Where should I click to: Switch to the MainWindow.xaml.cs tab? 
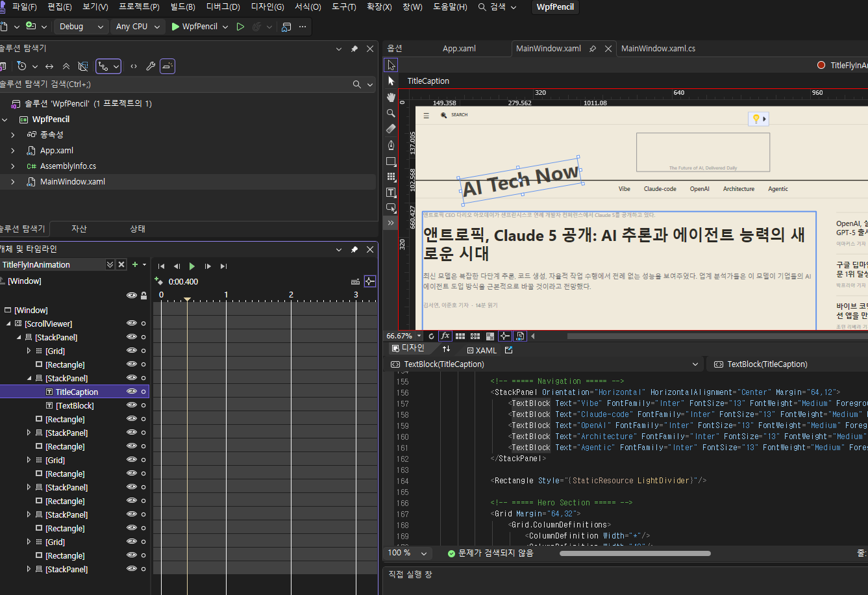point(658,49)
